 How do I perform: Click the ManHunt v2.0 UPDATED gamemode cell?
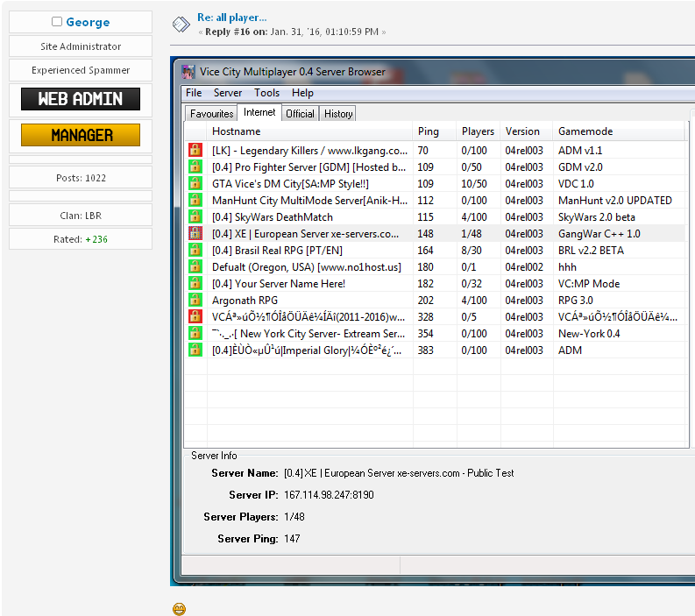[614, 201]
